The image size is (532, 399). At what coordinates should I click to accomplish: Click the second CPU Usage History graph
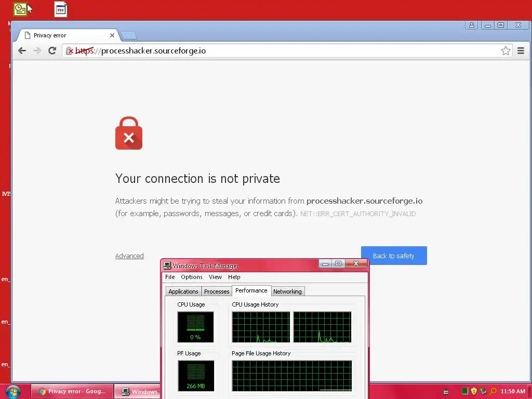coord(322,327)
